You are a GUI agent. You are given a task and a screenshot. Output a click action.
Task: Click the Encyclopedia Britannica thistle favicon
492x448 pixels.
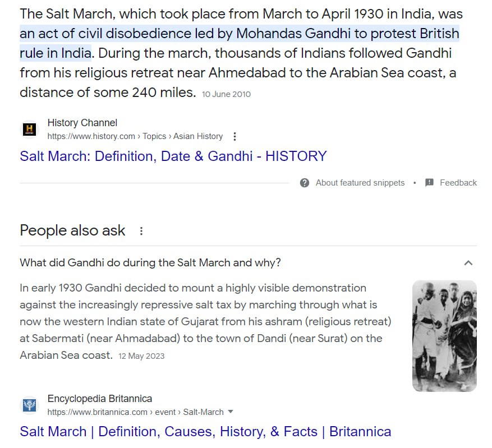click(x=30, y=405)
